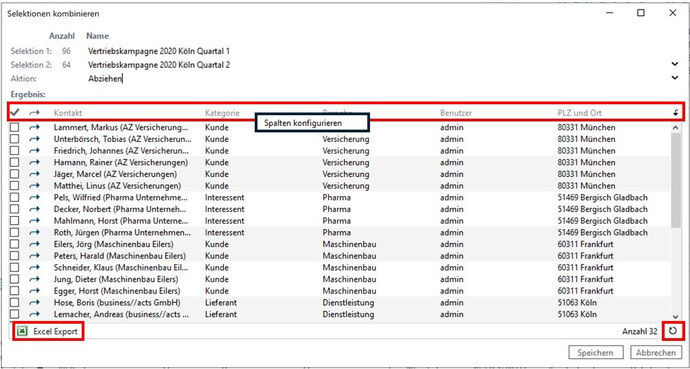The height and width of the screenshot is (369, 690).
Task: Click the vertical scrollbar thumb in list
Action: (676, 180)
